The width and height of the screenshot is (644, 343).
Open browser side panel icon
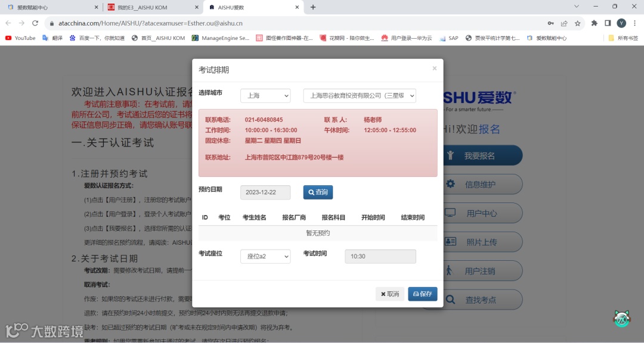(x=608, y=23)
